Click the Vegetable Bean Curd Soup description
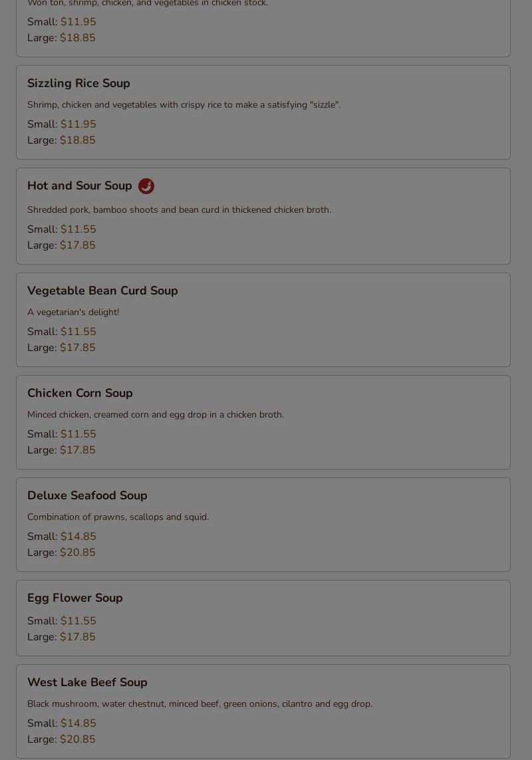 point(73,312)
